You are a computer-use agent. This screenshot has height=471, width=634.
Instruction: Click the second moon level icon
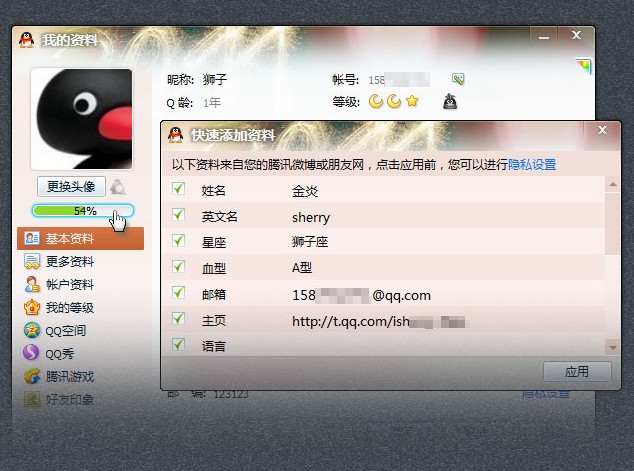[x=394, y=101]
